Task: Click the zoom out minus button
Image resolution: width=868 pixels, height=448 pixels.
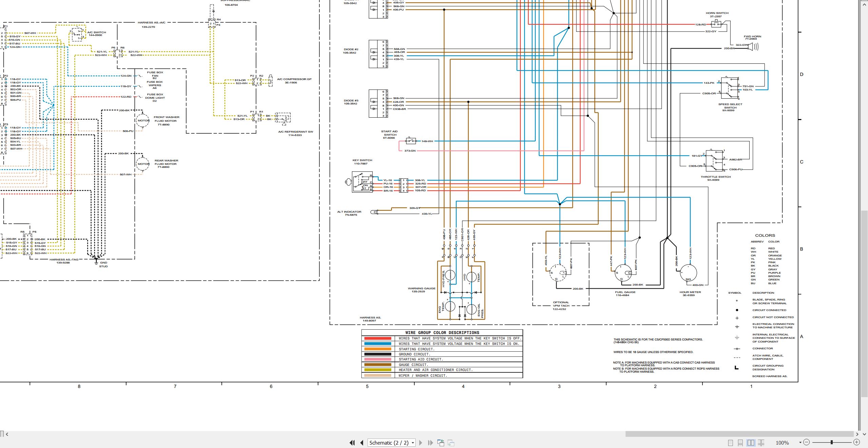Action: (x=807, y=442)
